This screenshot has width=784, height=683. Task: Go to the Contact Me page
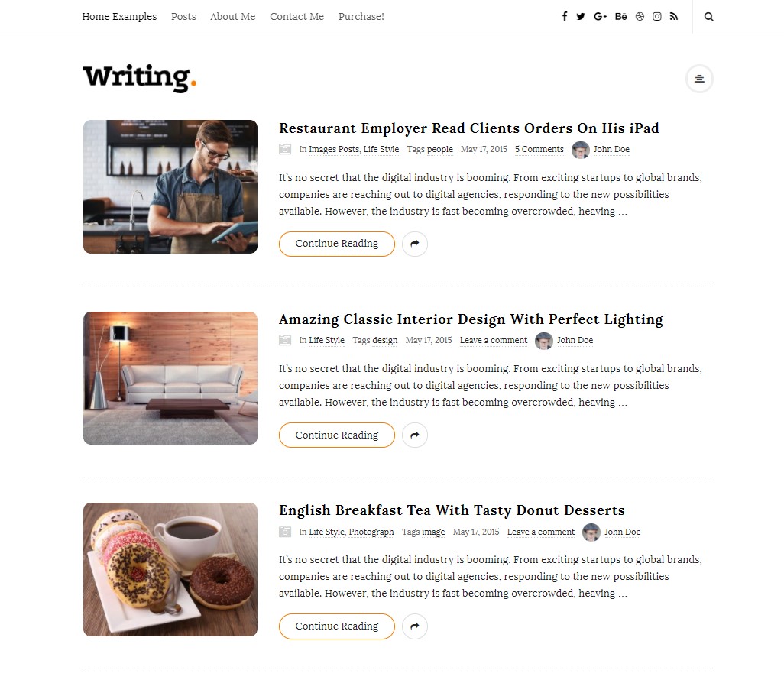point(297,17)
